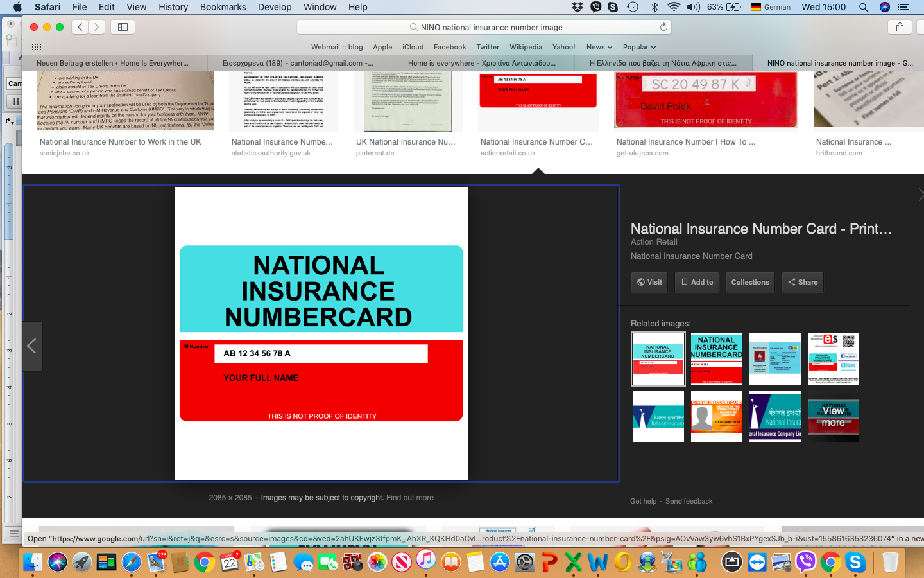The width and height of the screenshot is (924, 578).
Task: Go back with Safari's back arrow
Action: (x=80, y=27)
